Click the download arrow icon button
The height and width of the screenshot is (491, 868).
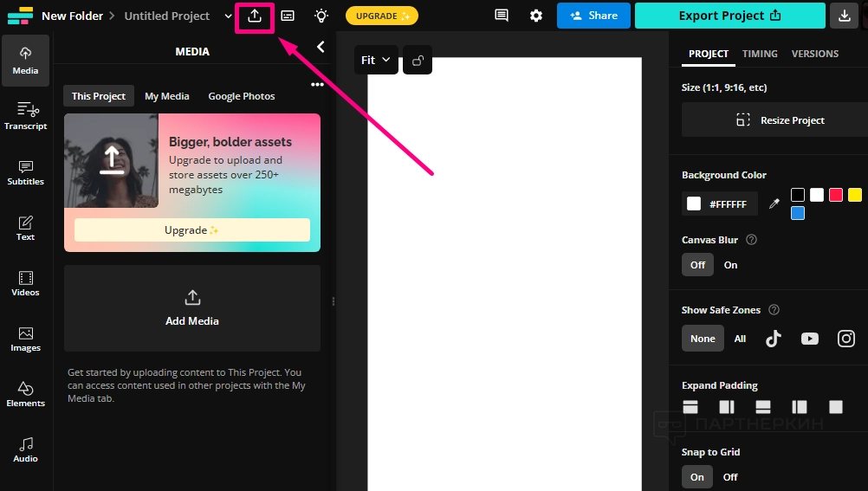[845, 16]
